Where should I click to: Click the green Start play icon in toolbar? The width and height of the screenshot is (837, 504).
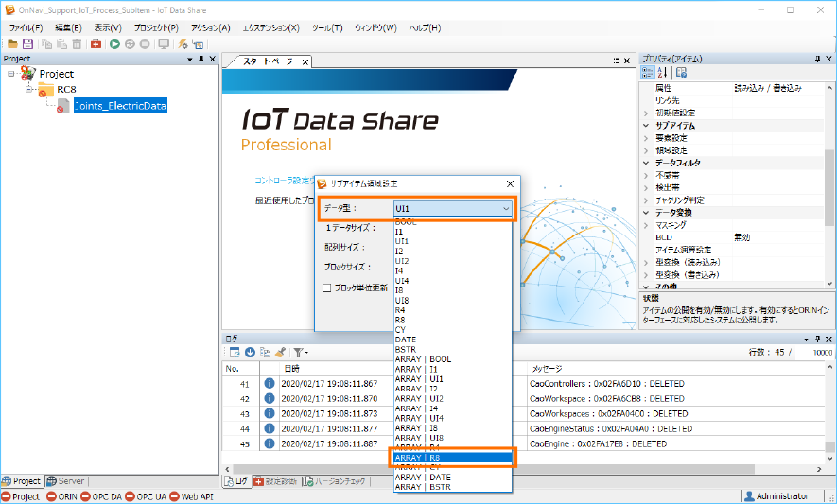(x=114, y=43)
